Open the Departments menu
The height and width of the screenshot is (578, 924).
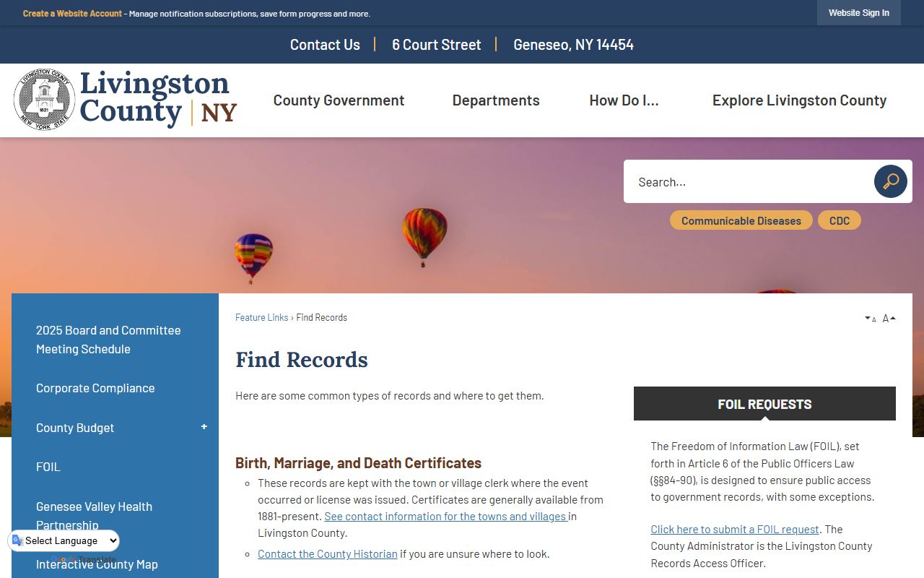(x=496, y=100)
